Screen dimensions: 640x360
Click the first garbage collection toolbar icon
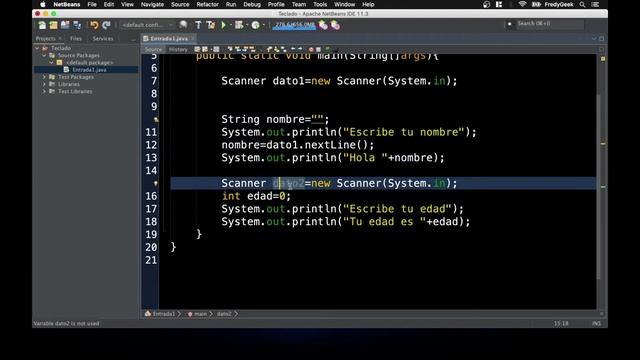(x=323, y=25)
